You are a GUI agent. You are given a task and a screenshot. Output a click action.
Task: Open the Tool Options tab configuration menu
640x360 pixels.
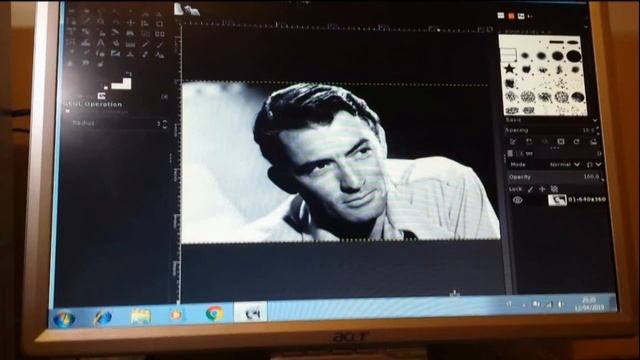(164, 97)
